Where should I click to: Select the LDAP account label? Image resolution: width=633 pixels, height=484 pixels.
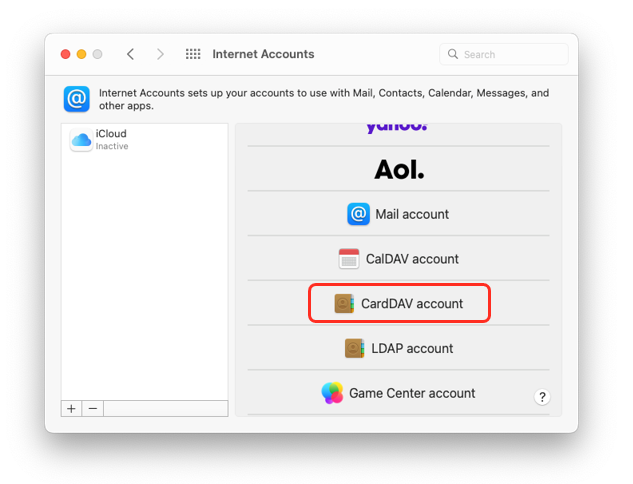point(412,348)
